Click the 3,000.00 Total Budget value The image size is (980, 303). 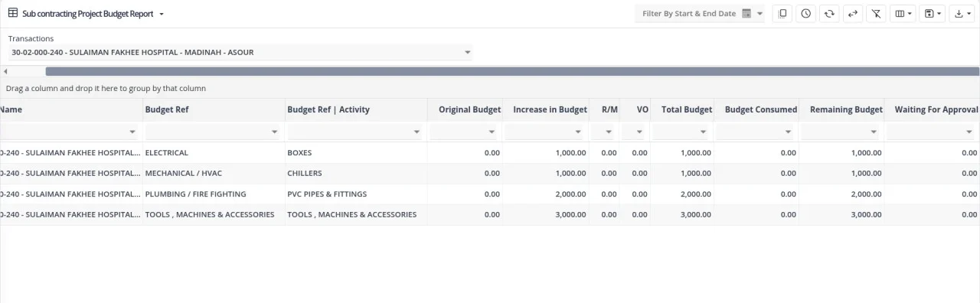tap(696, 215)
